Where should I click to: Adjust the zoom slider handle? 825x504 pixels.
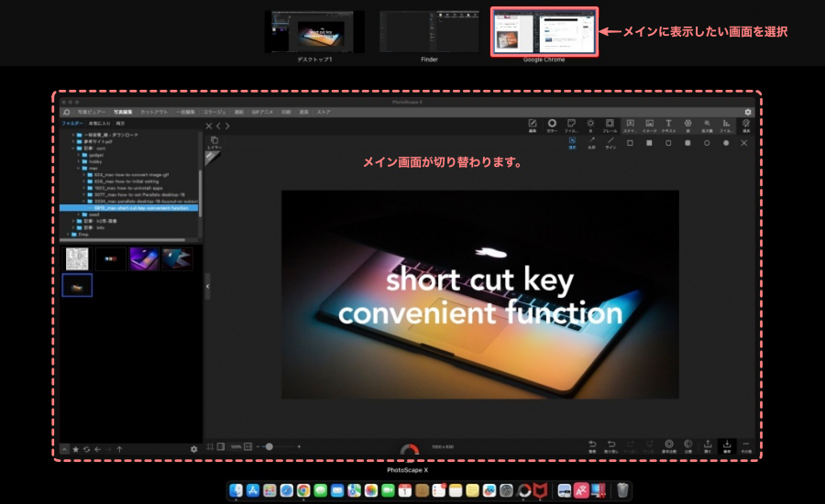pos(269,446)
